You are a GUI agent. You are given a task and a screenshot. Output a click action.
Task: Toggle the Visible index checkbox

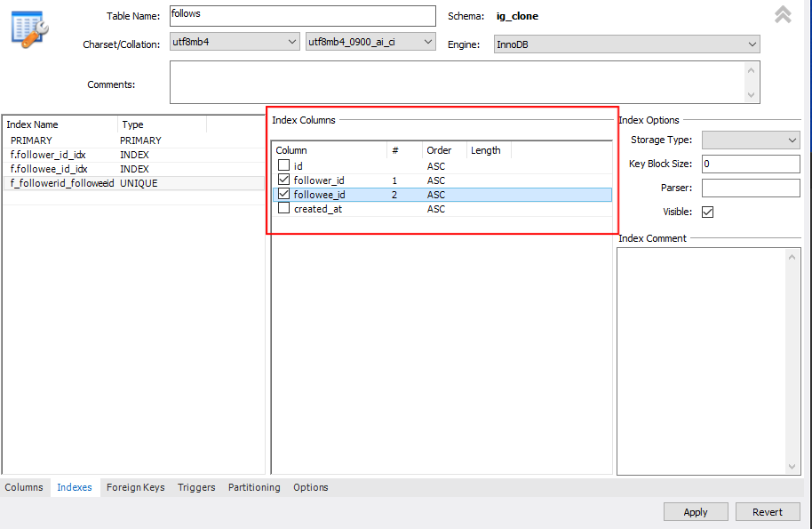click(x=707, y=212)
